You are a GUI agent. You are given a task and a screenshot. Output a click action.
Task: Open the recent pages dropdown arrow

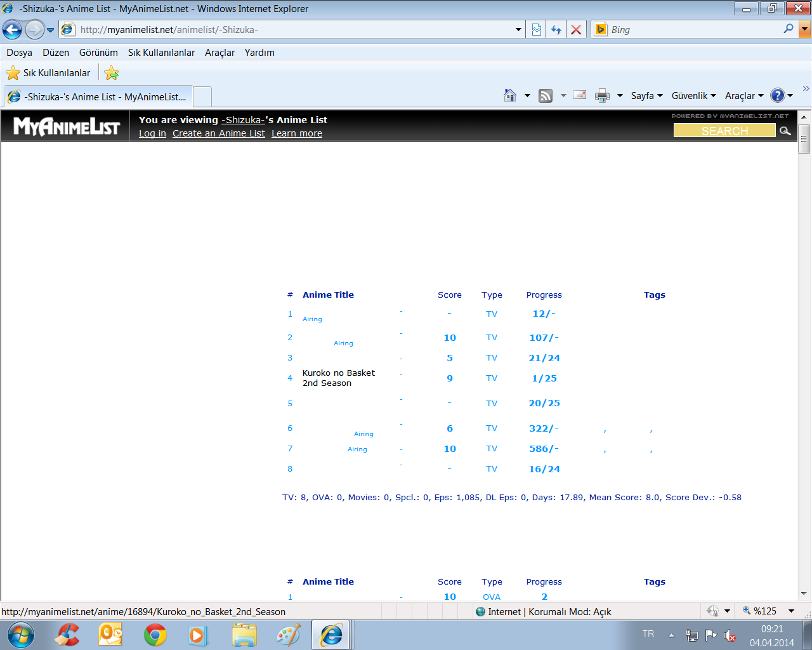50,30
